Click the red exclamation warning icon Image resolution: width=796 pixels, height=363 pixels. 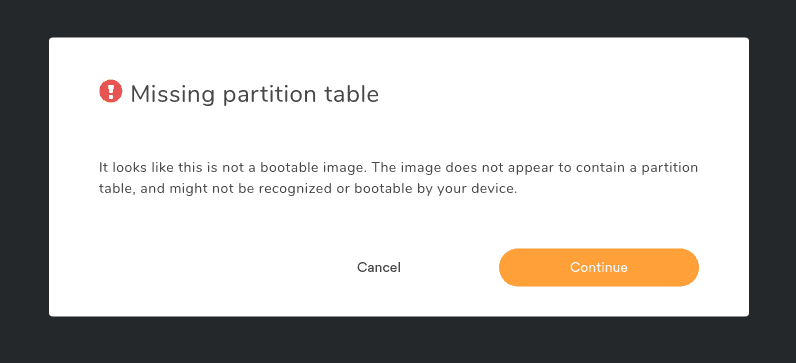click(x=110, y=91)
